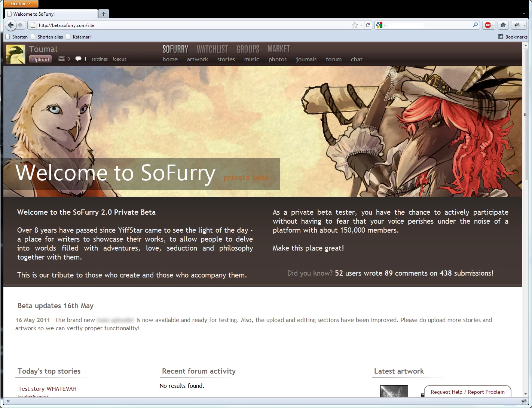Start search with the magnifier icon
This screenshot has width=532, height=408.
point(476,25)
